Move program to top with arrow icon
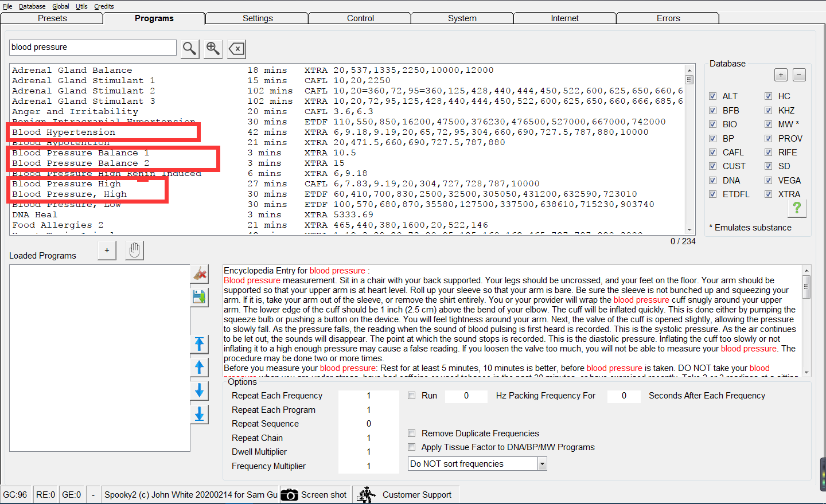 (x=200, y=343)
